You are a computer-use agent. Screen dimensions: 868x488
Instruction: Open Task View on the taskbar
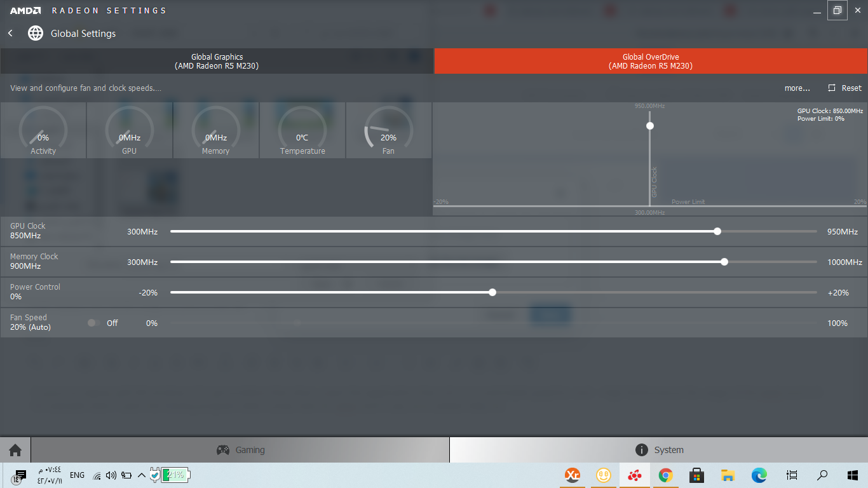coord(792,475)
